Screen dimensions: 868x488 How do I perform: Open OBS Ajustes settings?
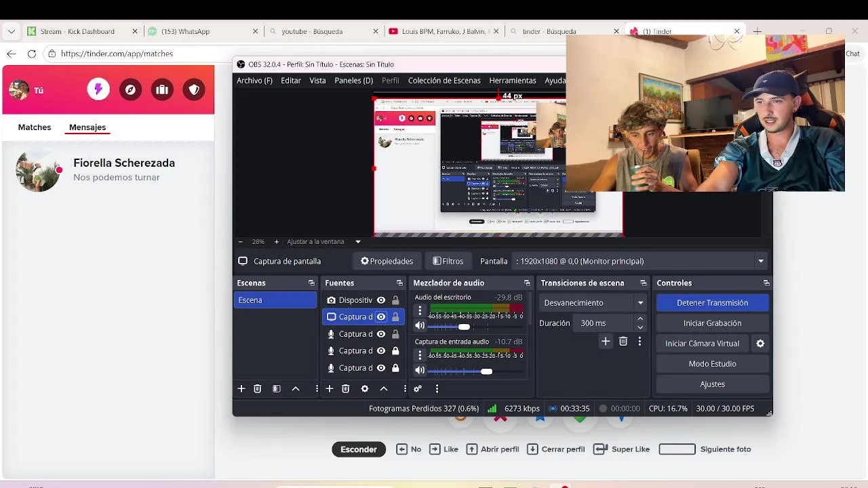pos(712,384)
